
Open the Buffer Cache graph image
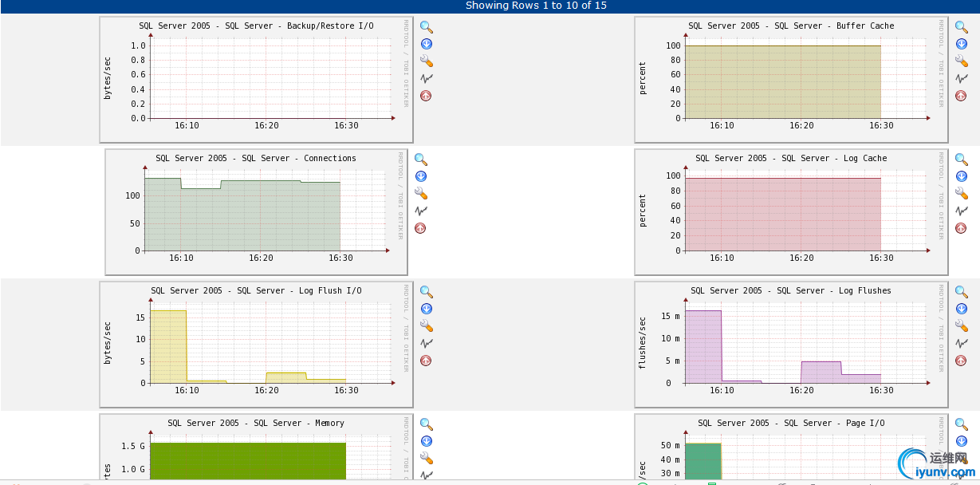point(791,79)
